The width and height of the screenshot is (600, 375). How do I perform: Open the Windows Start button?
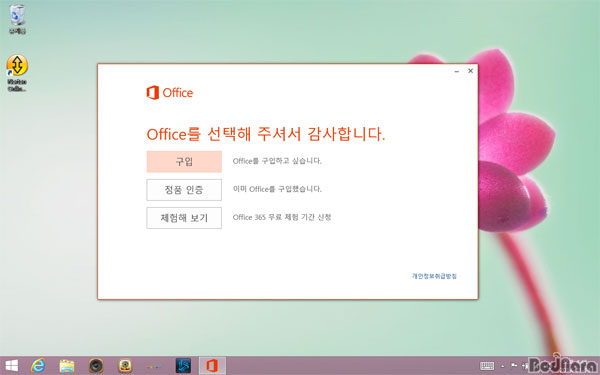point(11,366)
